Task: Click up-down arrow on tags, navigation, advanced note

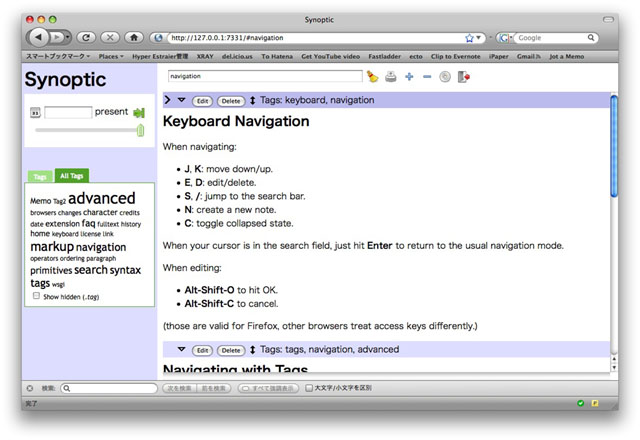Action: pos(253,350)
